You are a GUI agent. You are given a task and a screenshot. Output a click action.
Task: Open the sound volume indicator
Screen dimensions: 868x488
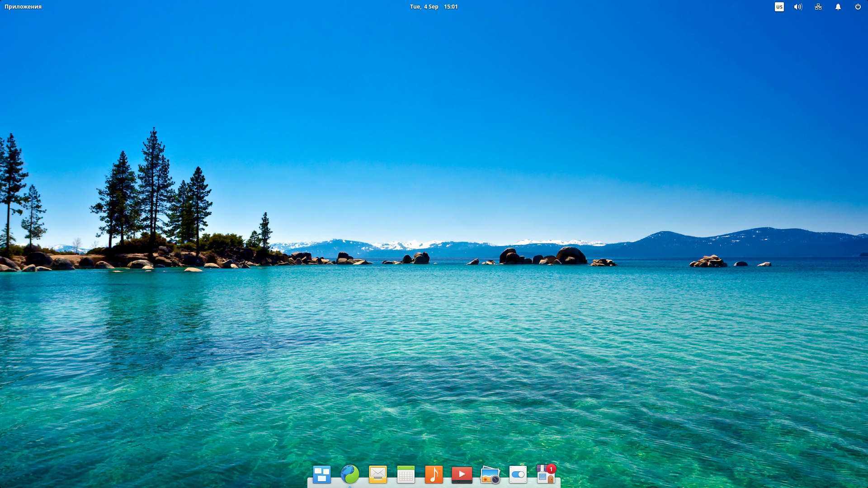point(798,7)
